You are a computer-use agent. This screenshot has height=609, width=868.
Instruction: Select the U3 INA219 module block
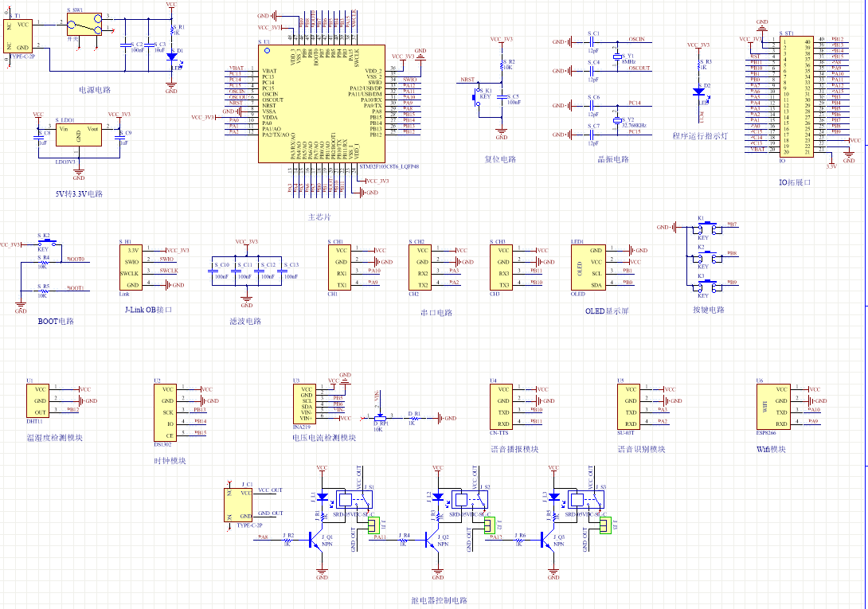[x=304, y=404]
